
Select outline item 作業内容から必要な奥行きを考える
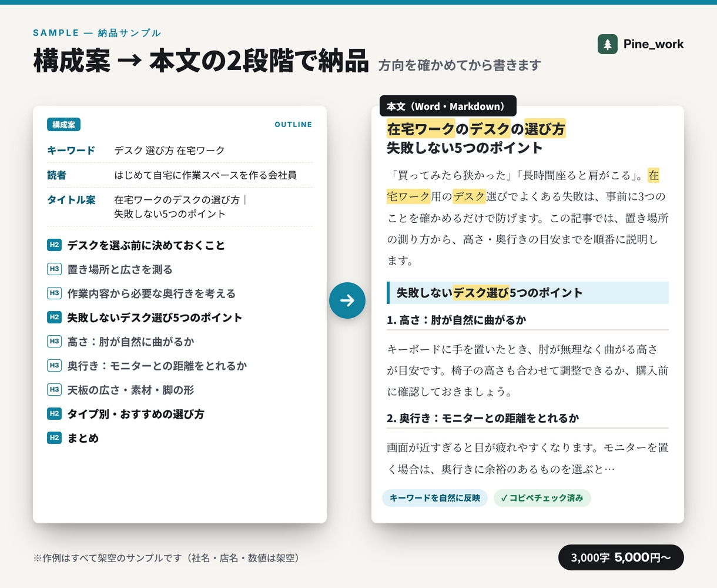point(152,293)
